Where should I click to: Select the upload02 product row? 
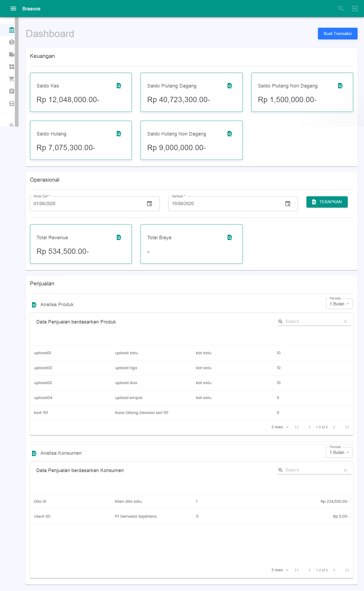tap(192, 383)
